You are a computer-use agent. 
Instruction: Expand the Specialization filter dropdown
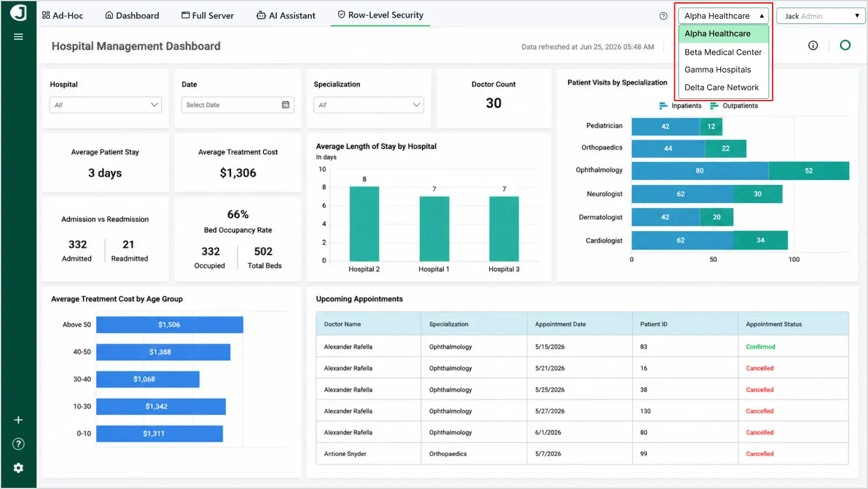(369, 105)
